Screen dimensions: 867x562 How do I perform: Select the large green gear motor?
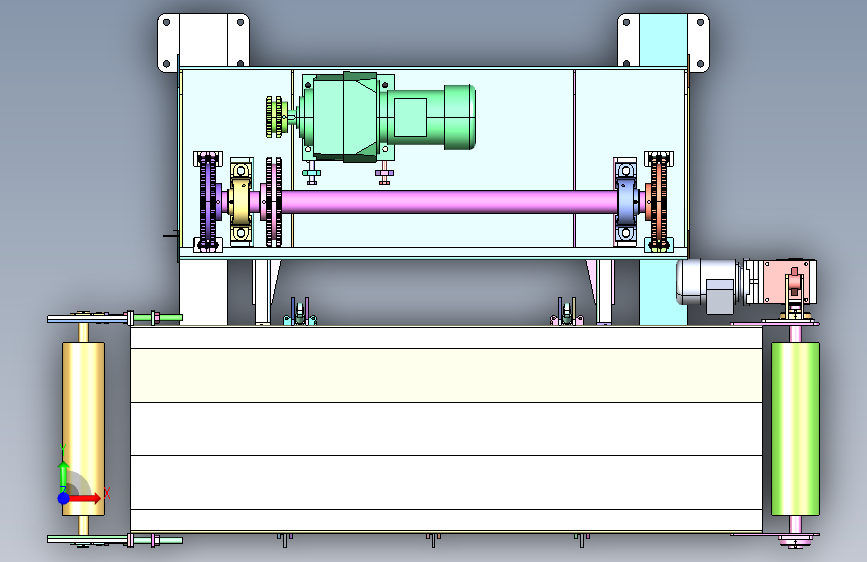pyautogui.click(x=387, y=117)
